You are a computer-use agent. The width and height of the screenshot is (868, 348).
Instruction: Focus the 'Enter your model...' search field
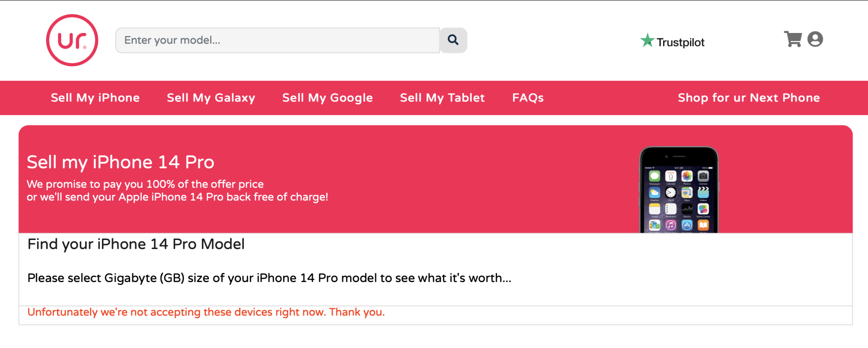coord(277,40)
